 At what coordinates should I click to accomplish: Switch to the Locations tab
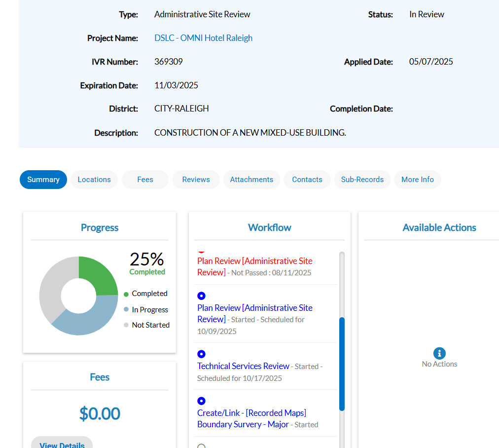94,180
